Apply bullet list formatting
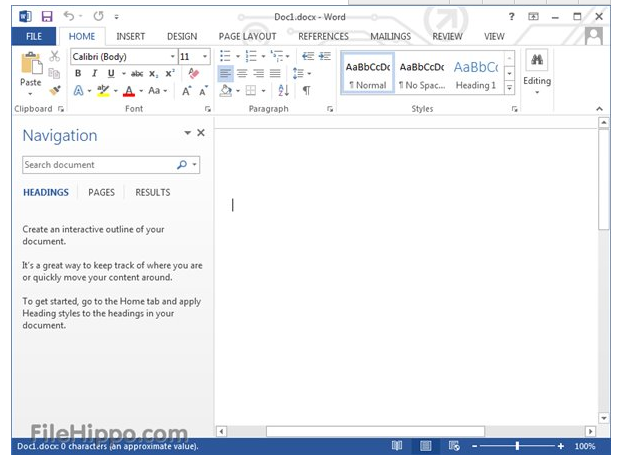The width and height of the screenshot is (622, 472). coord(226,57)
